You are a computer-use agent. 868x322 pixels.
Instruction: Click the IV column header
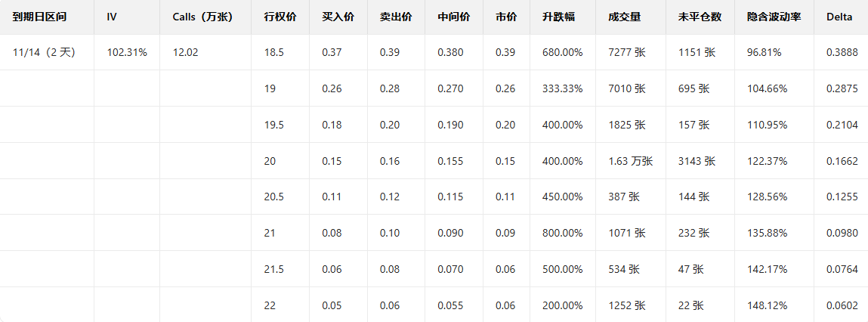tap(112, 17)
